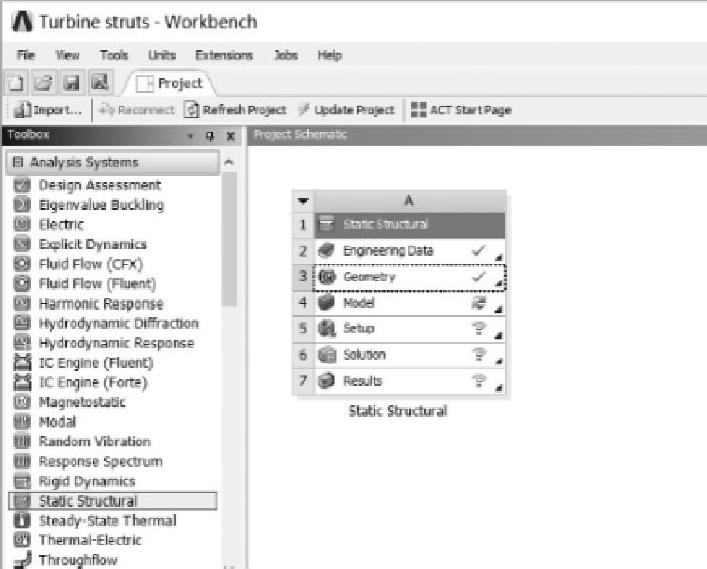Open the View menu
The width and height of the screenshot is (707, 569).
click(67, 55)
